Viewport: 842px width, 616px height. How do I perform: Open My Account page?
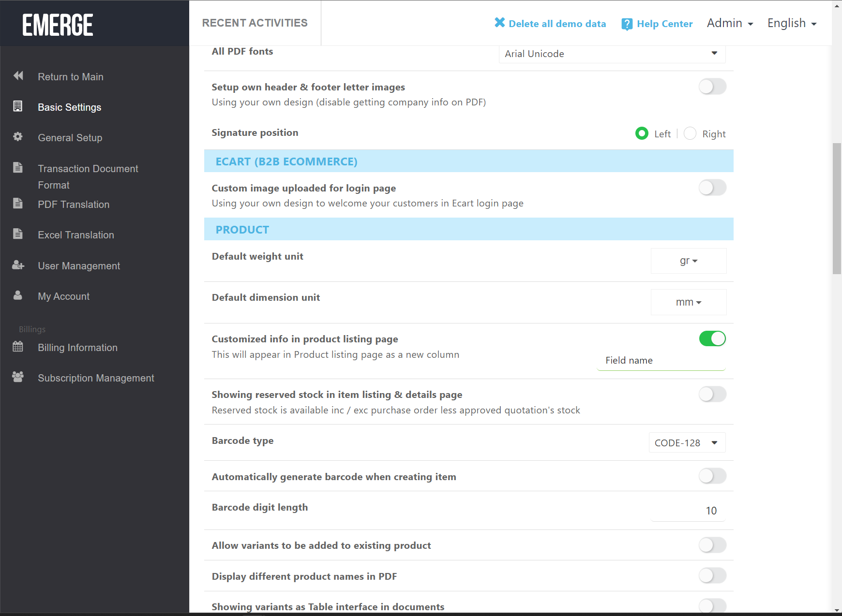coord(64,296)
